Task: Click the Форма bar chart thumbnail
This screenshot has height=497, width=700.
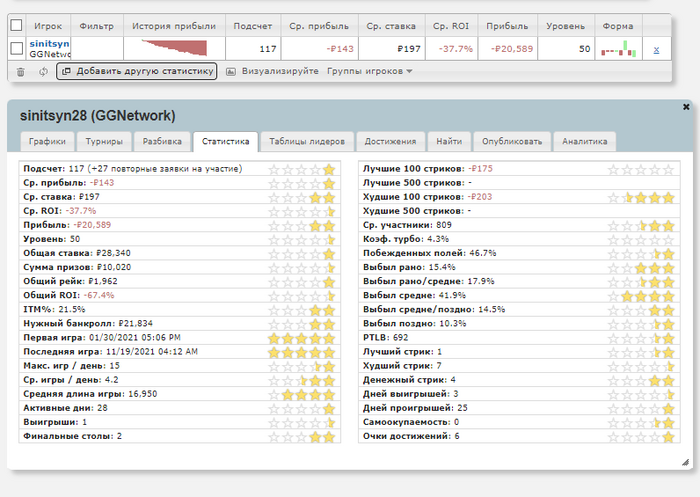Action: (x=618, y=49)
